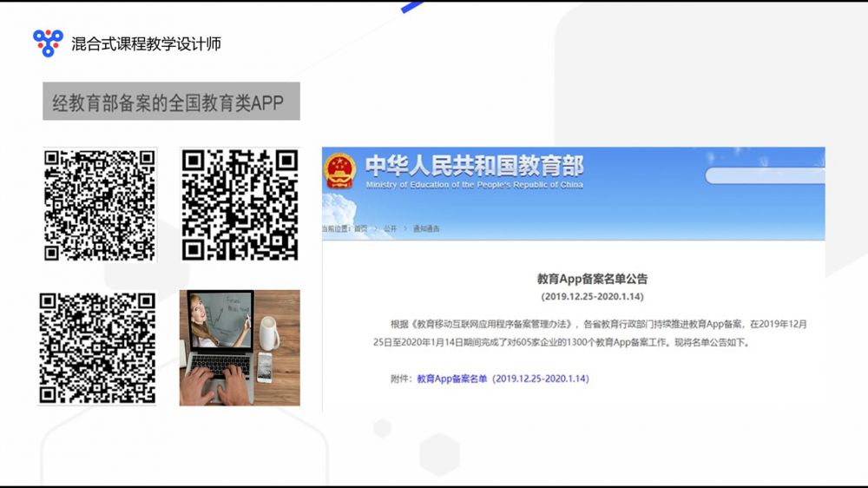This screenshot has width=868, height=488.
Task: Click the top-right QR code
Action: (x=240, y=205)
